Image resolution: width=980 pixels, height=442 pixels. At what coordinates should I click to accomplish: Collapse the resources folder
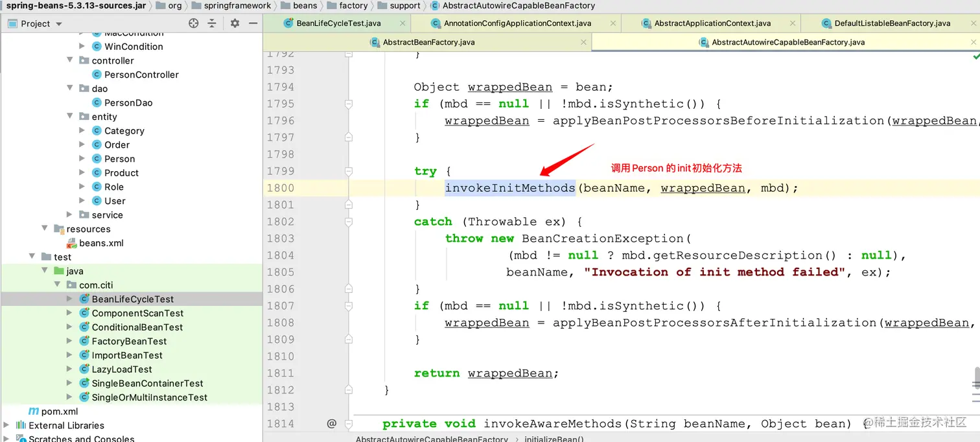point(45,229)
